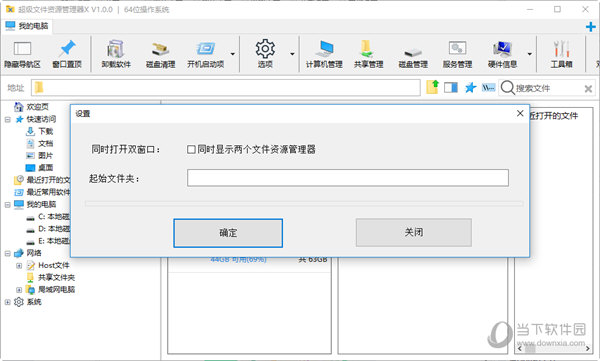Pin window with 窗口置顶 icon
The width and height of the screenshot is (600, 361).
pyautogui.click(x=67, y=55)
